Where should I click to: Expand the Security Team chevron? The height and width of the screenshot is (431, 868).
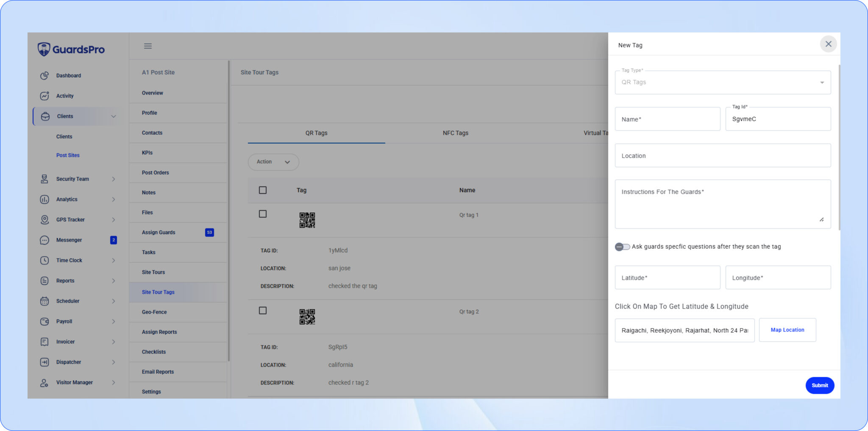coord(114,179)
